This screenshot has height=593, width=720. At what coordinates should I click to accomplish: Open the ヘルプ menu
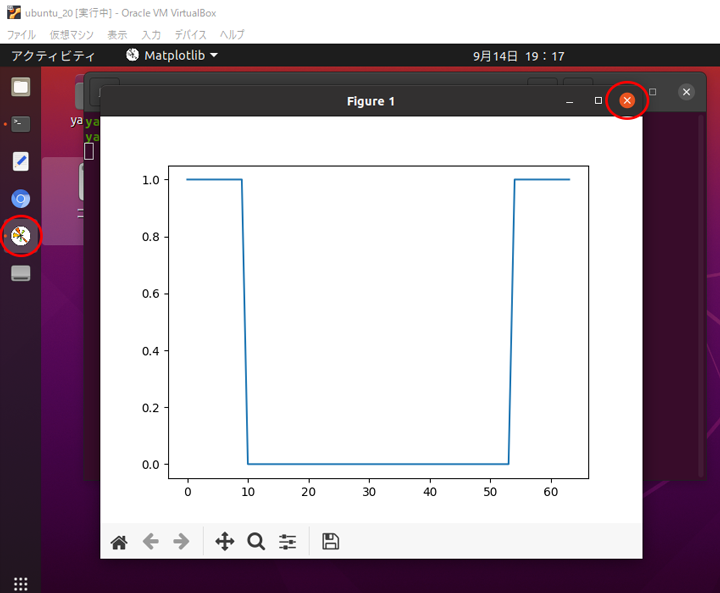click(232, 35)
